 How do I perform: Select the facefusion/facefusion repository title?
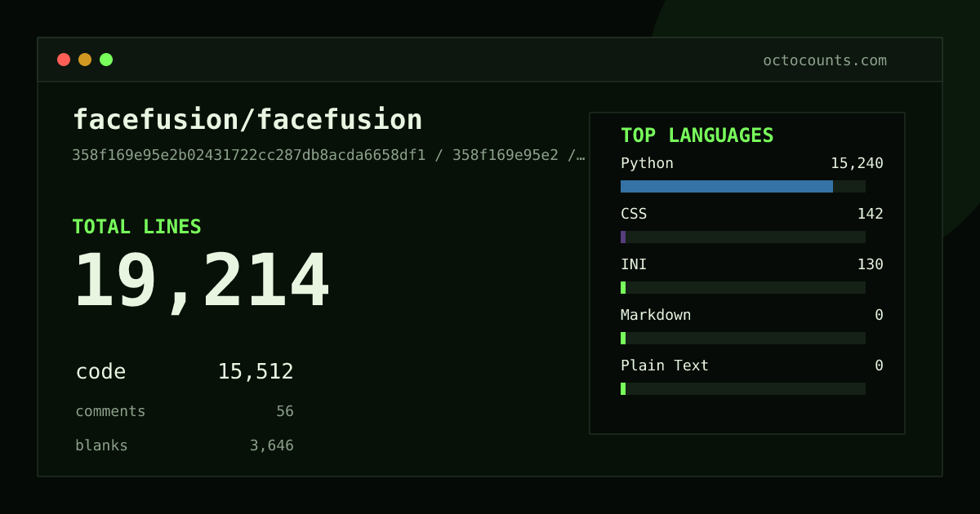click(x=247, y=120)
